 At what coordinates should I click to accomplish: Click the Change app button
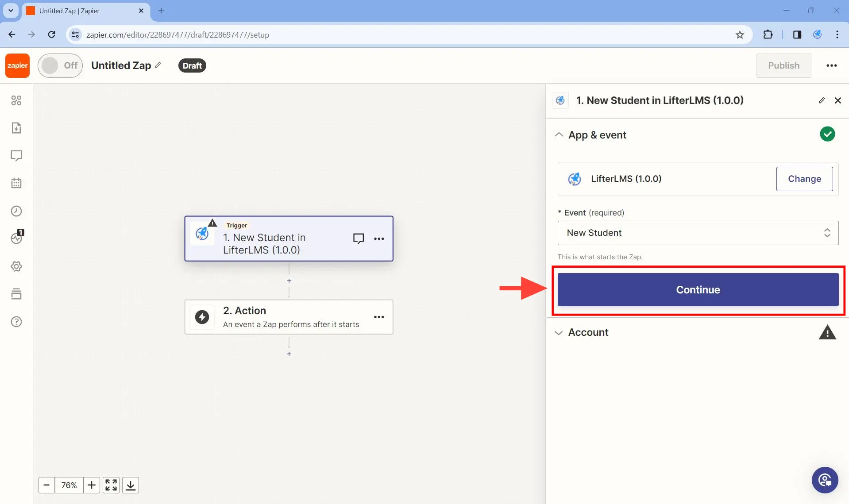click(x=804, y=179)
